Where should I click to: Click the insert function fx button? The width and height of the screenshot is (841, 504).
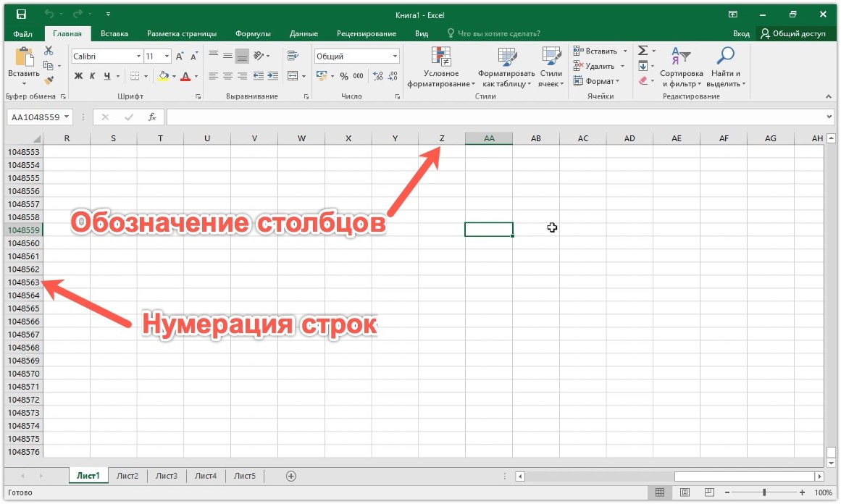click(x=152, y=117)
